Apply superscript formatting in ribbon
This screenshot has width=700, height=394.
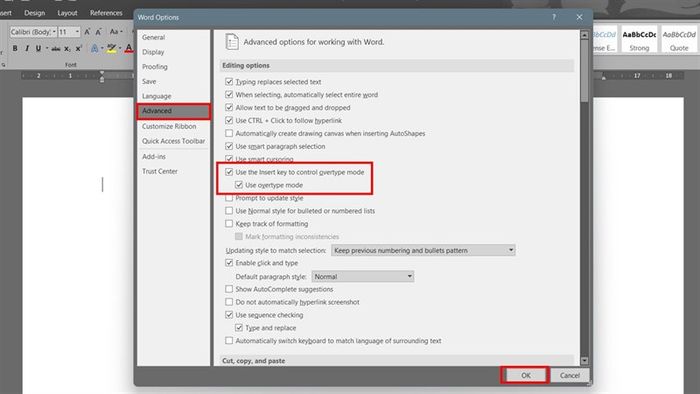[79, 49]
